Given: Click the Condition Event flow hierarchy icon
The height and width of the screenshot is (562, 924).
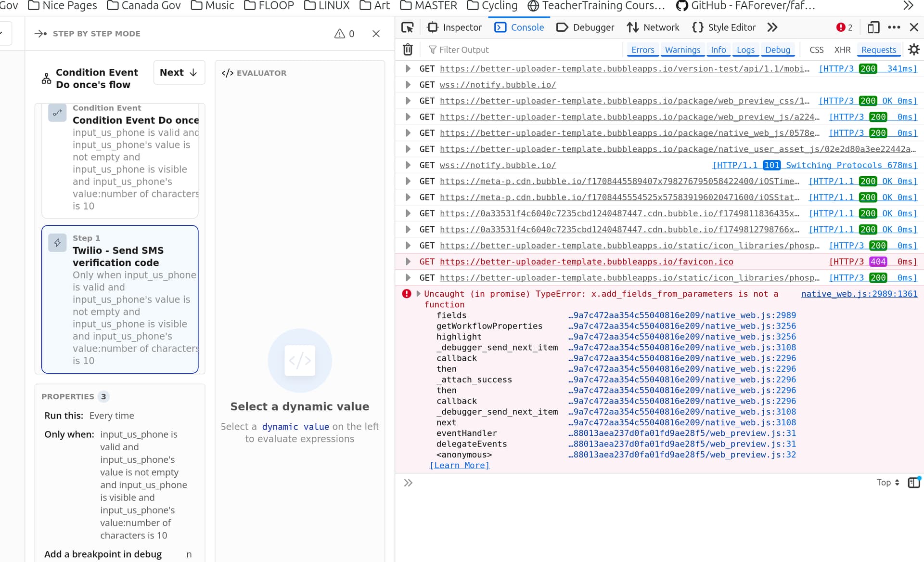Looking at the screenshot, I should click(46, 78).
